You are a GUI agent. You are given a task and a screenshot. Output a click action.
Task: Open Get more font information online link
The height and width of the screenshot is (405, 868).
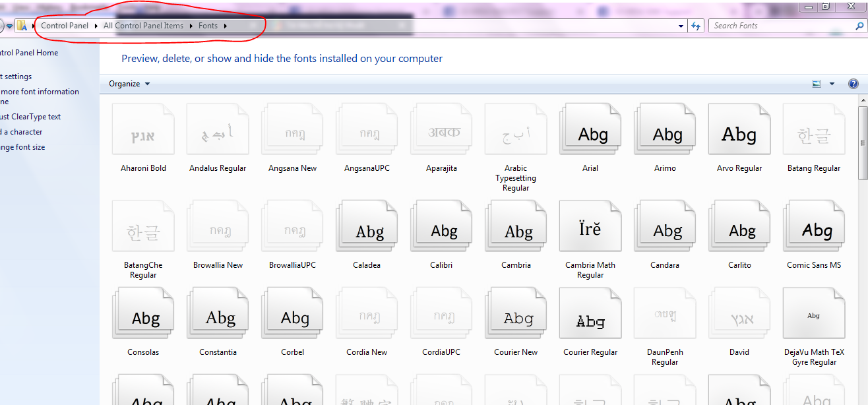point(40,96)
